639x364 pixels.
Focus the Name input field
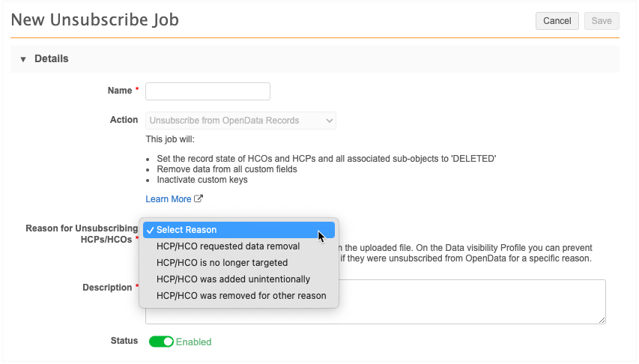point(208,91)
